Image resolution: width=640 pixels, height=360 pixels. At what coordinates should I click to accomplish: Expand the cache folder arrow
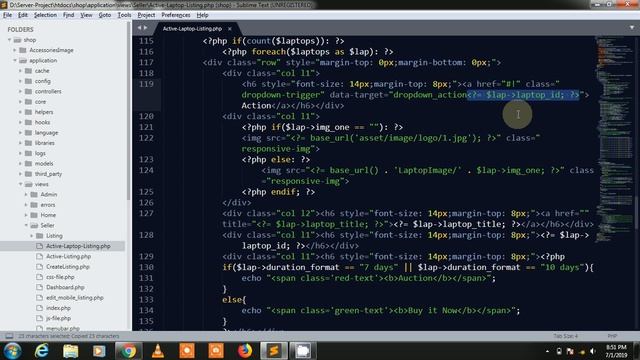(20, 71)
